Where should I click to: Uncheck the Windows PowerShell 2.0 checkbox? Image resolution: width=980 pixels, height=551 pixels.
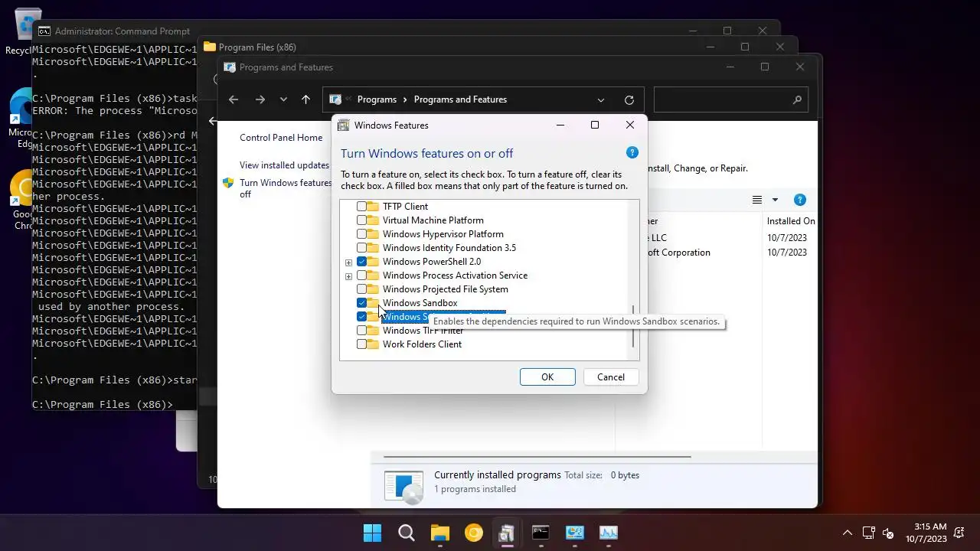click(x=361, y=262)
